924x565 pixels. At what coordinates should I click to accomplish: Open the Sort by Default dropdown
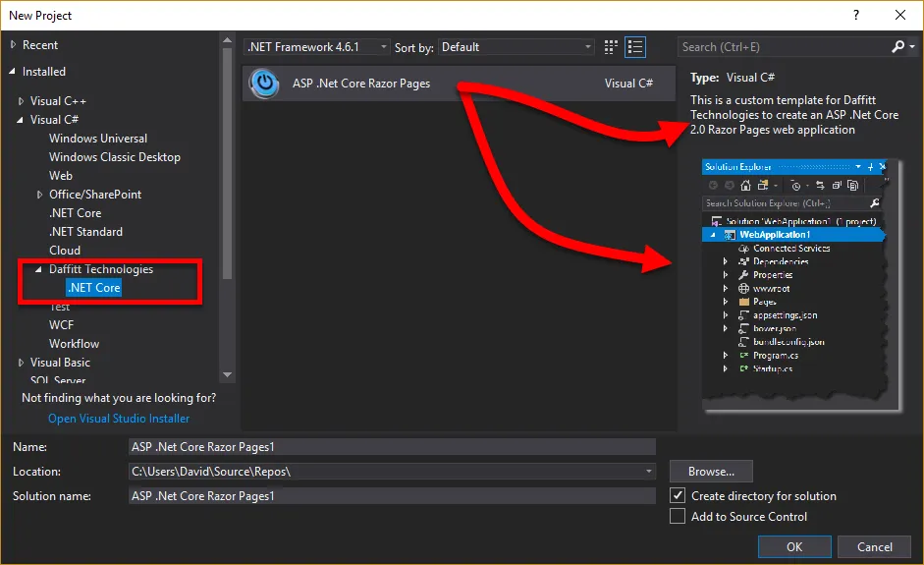pyautogui.click(x=516, y=47)
